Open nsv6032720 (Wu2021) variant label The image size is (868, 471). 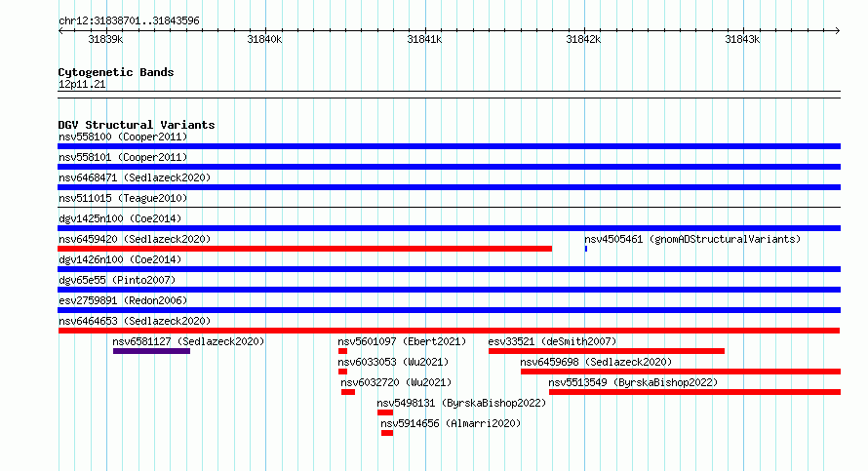tap(396, 382)
